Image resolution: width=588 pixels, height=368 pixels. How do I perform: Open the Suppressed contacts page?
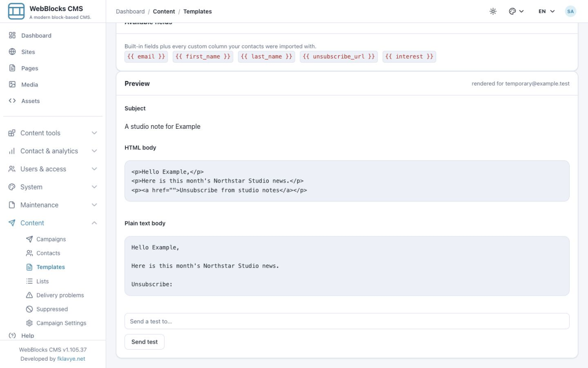[x=52, y=309]
